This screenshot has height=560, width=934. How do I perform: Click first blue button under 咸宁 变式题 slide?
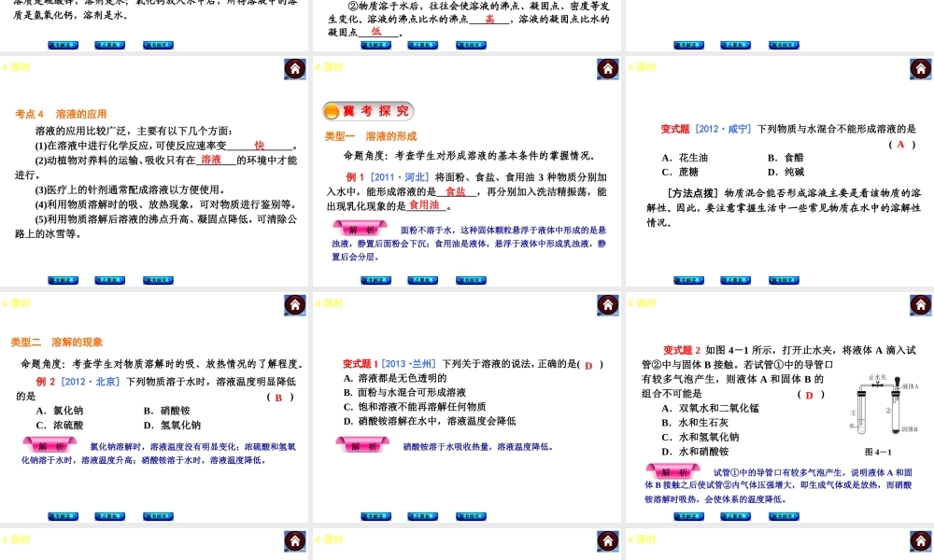point(688,280)
